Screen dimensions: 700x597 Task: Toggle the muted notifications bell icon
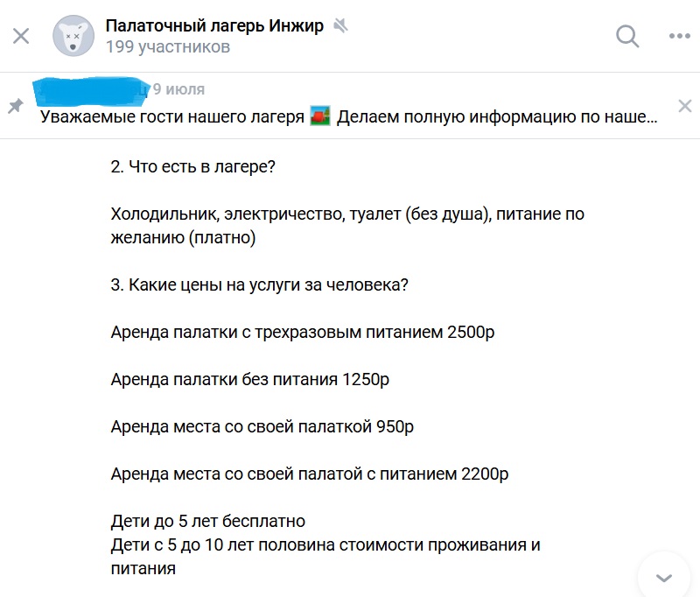click(x=340, y=25)
